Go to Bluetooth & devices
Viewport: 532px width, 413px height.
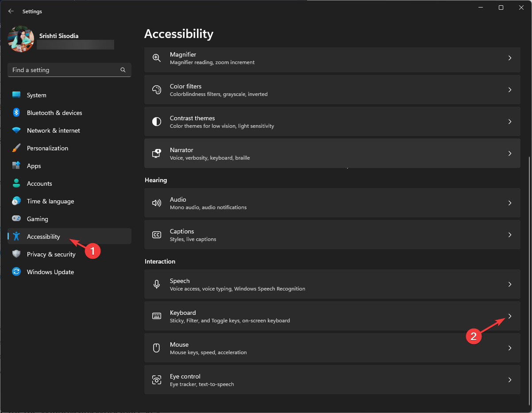click(x=54, y=113)
